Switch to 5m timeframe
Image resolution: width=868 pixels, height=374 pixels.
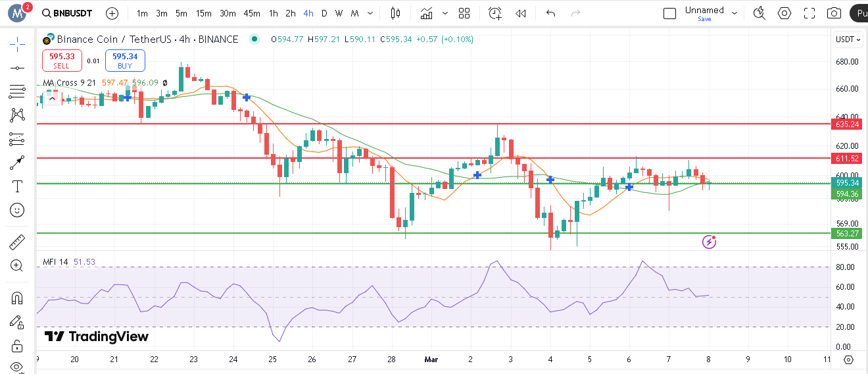point(181,13)
